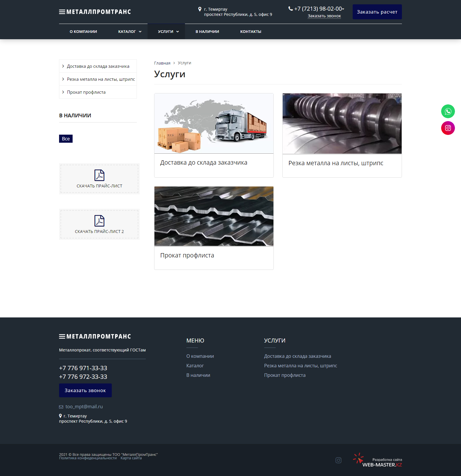
Task: Click footer Резка металла на листы link
Action: [301, 366]
